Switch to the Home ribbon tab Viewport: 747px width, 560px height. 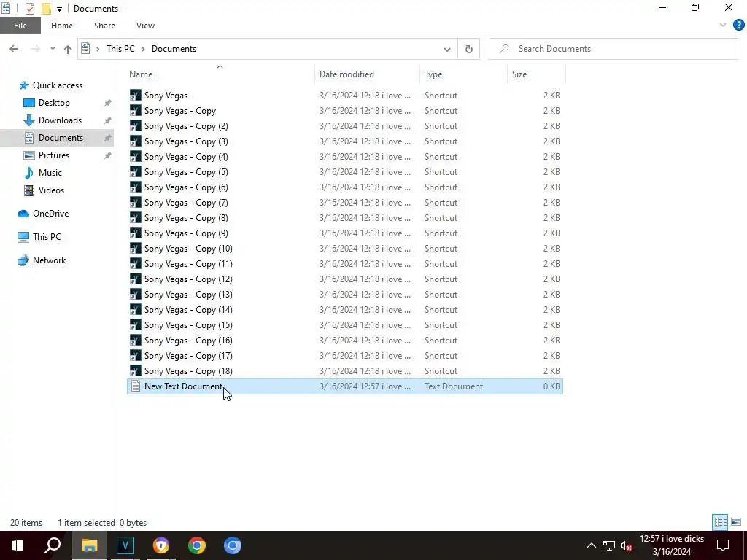(62, 26)
